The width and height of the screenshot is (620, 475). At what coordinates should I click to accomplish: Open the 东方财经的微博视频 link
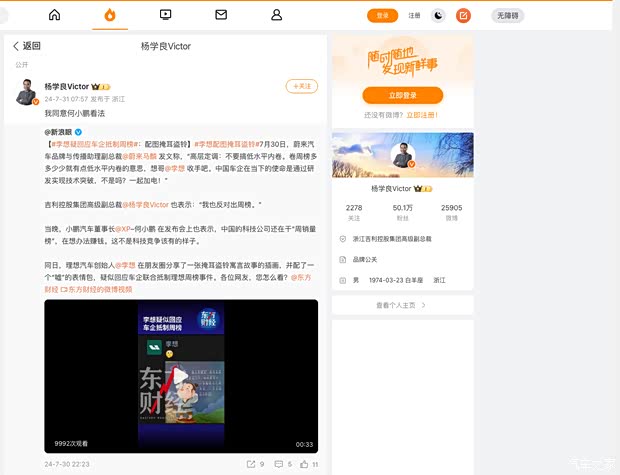coord(96,290)
